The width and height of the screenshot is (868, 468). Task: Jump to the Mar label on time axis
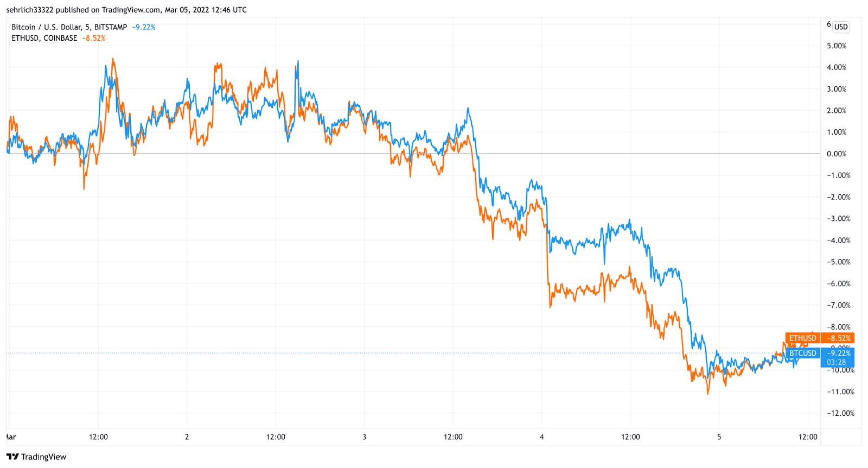[10, 437]
